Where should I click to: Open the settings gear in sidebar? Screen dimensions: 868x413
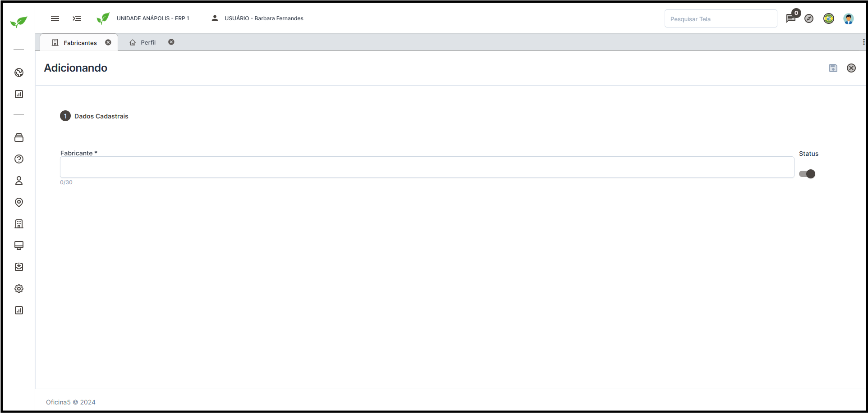[x=19, y=289]
